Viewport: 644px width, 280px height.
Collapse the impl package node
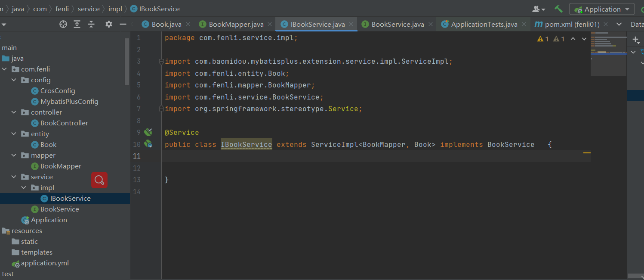[x=24, y=188]
